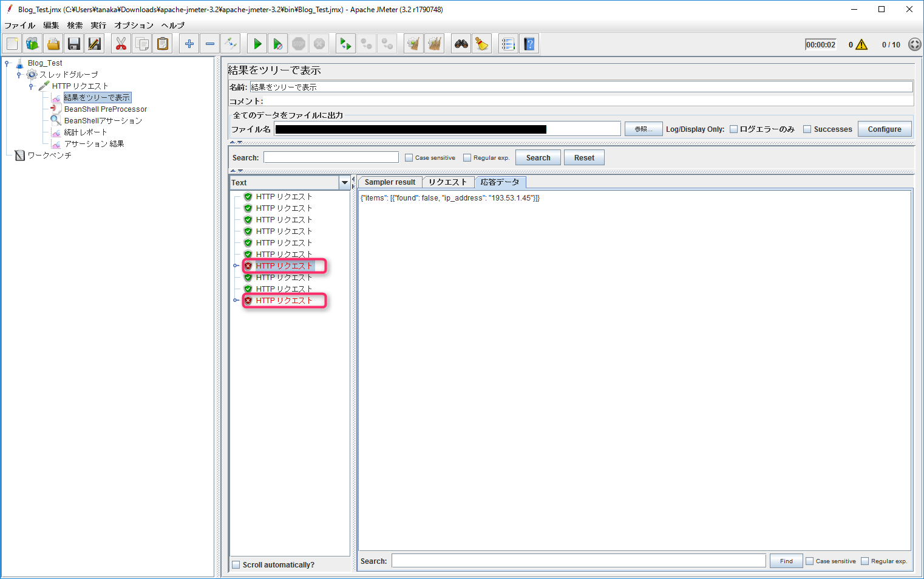Focus the response data Search field

579,561
